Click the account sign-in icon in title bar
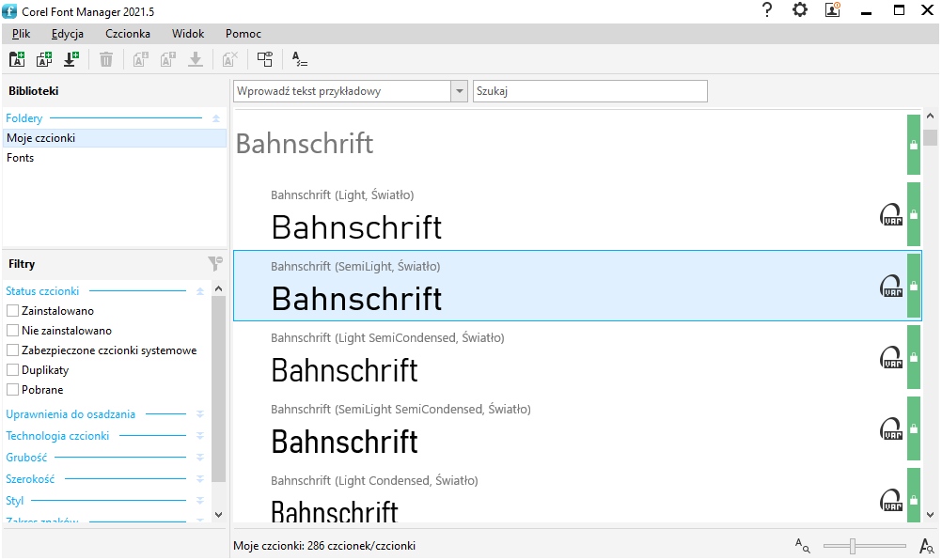This screenshot has height=560, width=942. (x=832, y=10)
